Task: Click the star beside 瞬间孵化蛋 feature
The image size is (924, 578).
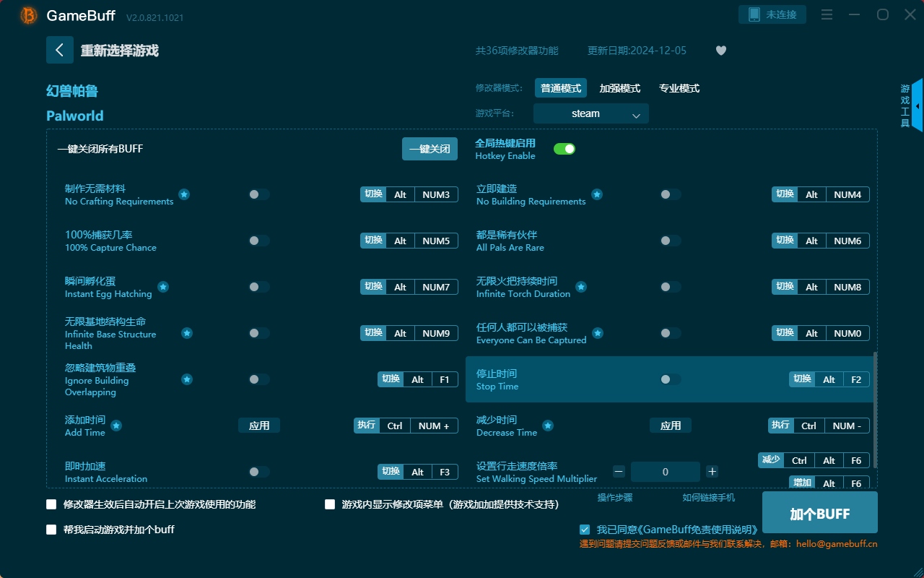Action: point(163,287)
